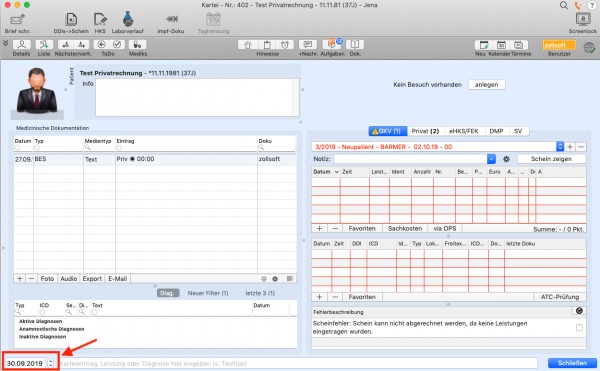Click Foto button under documentation

[x=47, y=278]
